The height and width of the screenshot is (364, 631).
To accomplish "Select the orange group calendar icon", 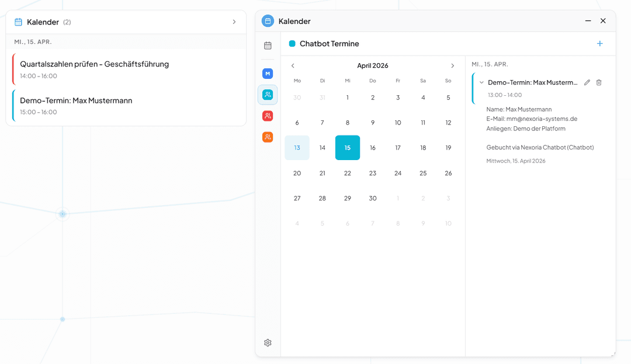I will [268, 137].
